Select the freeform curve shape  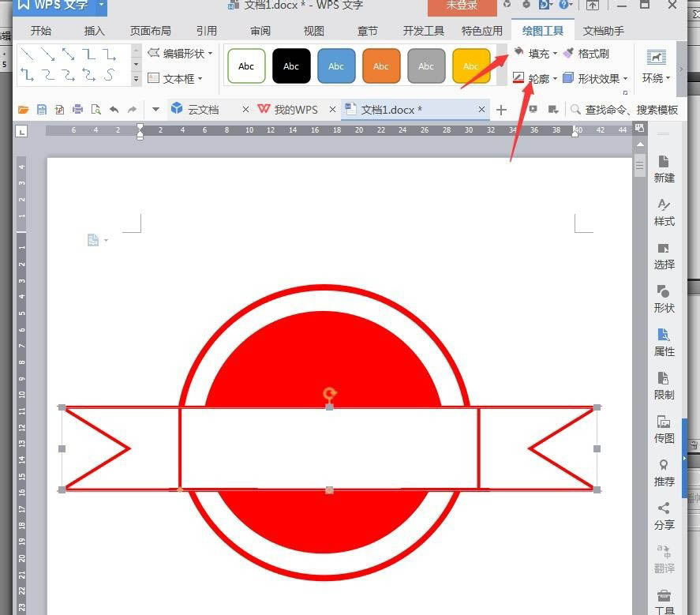(110, 75)
